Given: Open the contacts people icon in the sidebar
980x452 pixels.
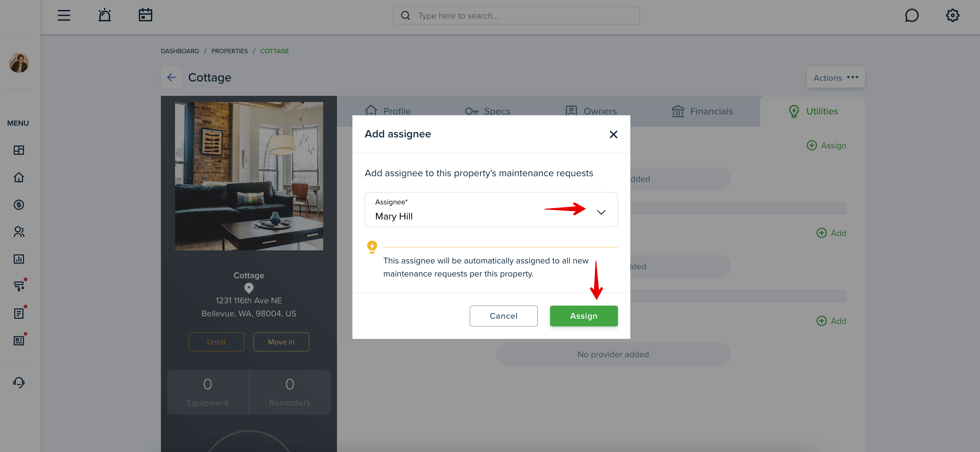Looking at the screenshot, I should tap(19, 232).
